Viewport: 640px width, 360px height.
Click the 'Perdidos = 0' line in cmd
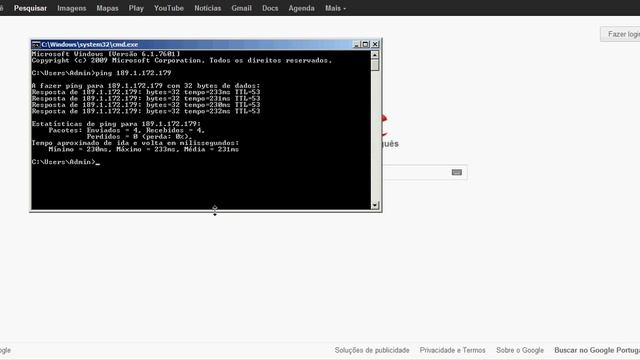click(139, 137)
